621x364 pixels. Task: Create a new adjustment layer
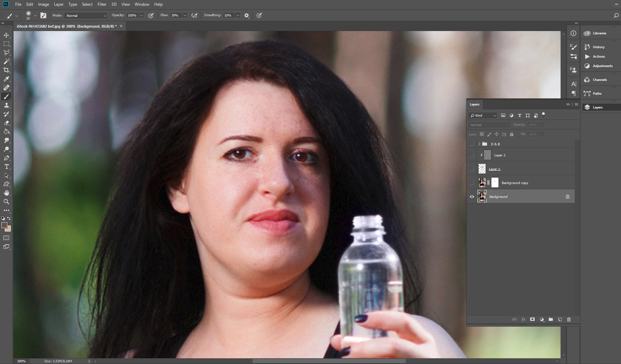[542, 320]
